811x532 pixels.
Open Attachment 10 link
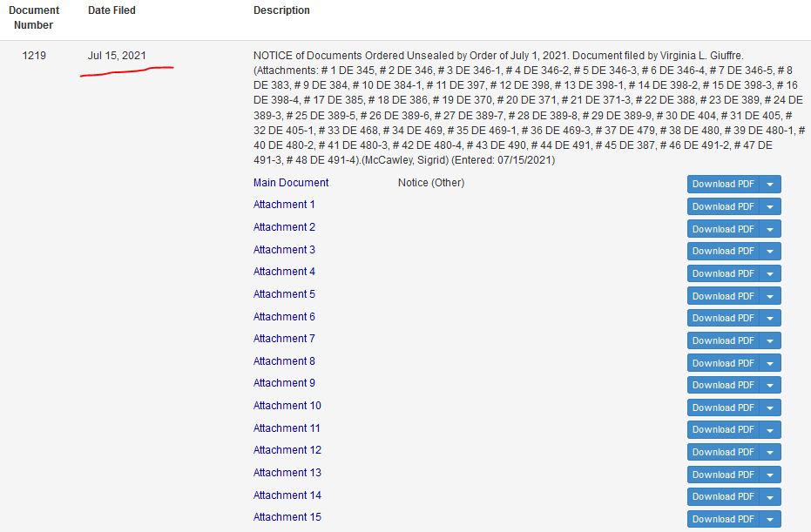287,406
